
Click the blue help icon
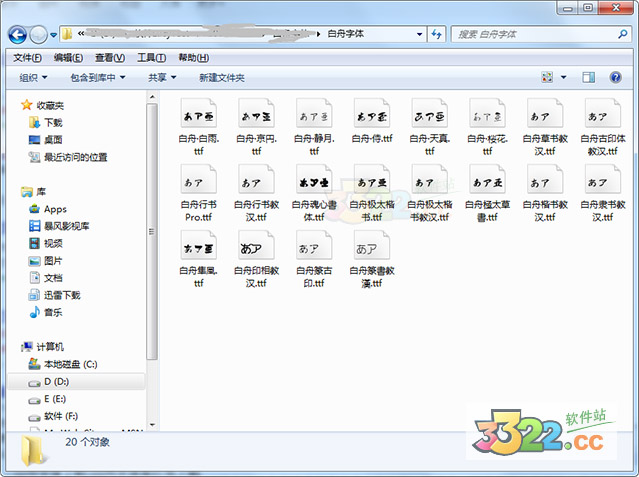coord(615,77)
